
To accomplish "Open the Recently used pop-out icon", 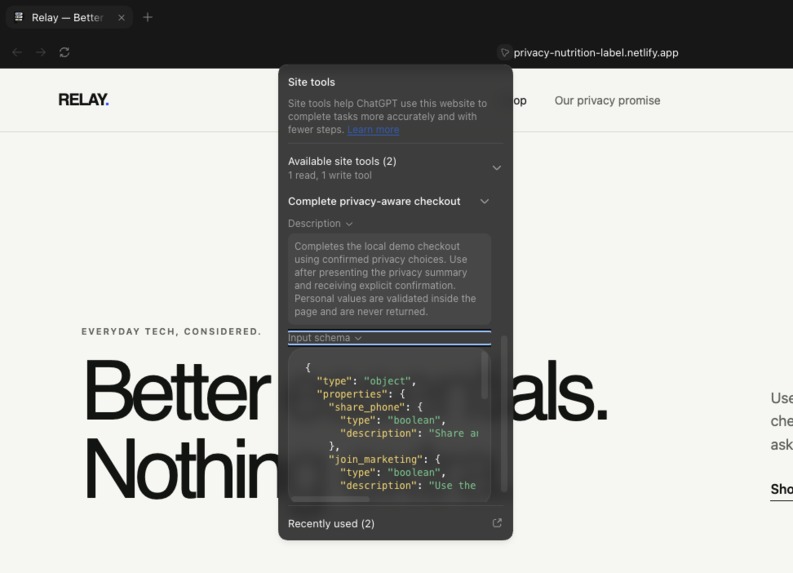I will pyautogui.click(x=497, y=523).
